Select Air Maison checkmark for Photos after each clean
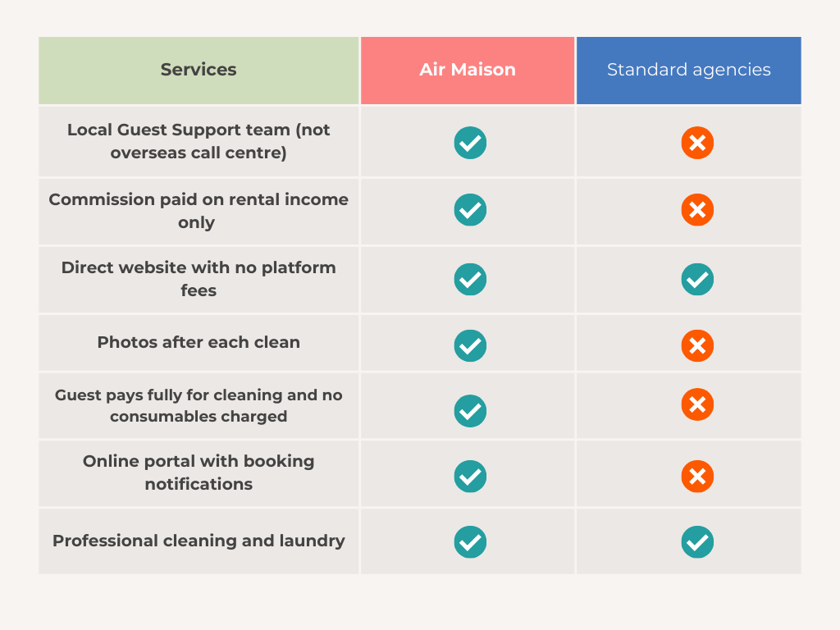This screenshot has height=630, width=840. point(470,345)
